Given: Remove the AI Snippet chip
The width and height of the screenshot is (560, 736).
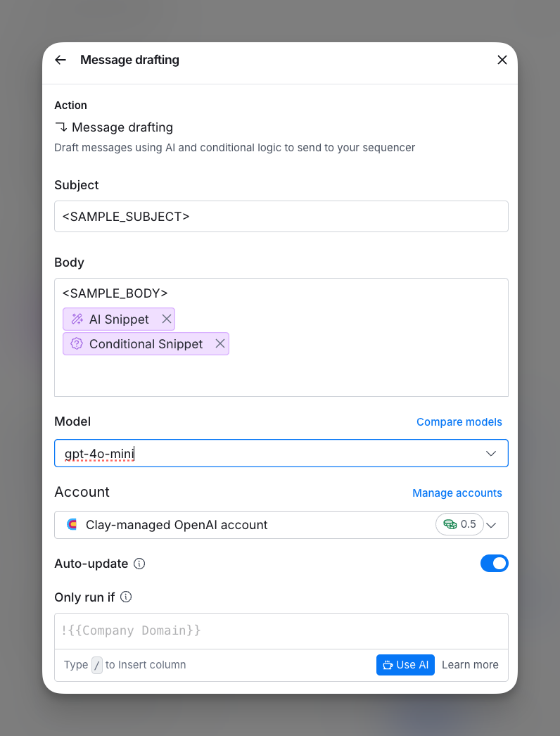Looking at the screenshot, I should click(167, 319).
